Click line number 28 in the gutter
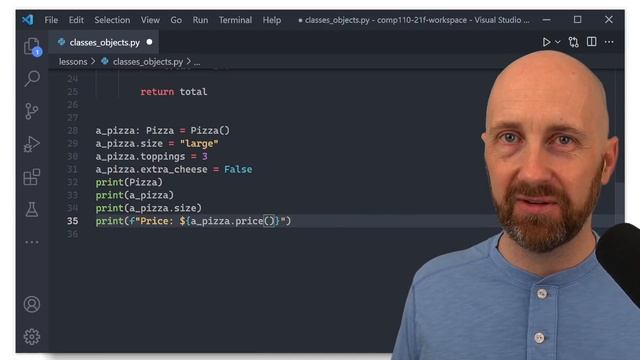The height and width of the screenshot is (360, 640). [73, 131]
